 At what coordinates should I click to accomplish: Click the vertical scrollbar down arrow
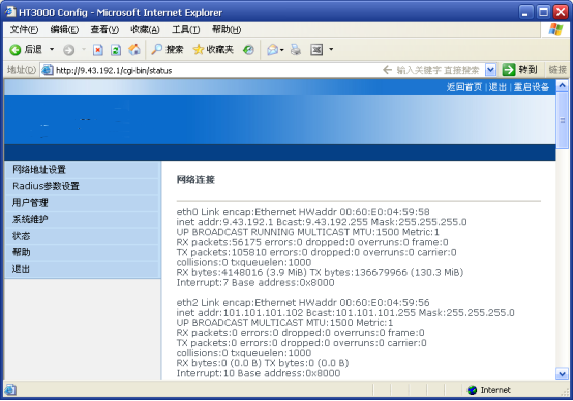pos(562,374)
